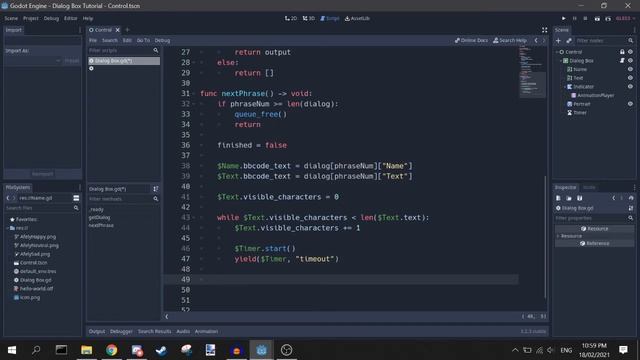The image size is (640, 360).
Task: Add a new scene tab with plus
Action: (127, 30)
